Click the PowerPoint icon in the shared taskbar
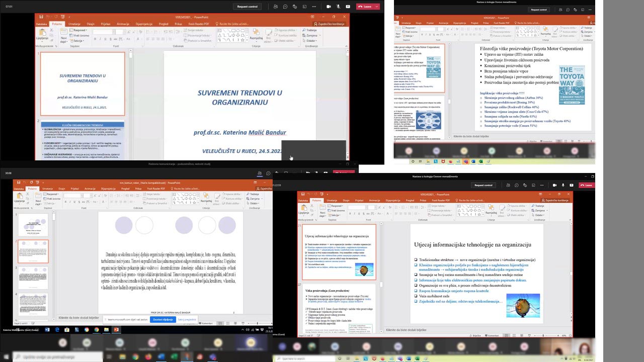The width and height of the screenshot is (644, 362). point(116,330)
